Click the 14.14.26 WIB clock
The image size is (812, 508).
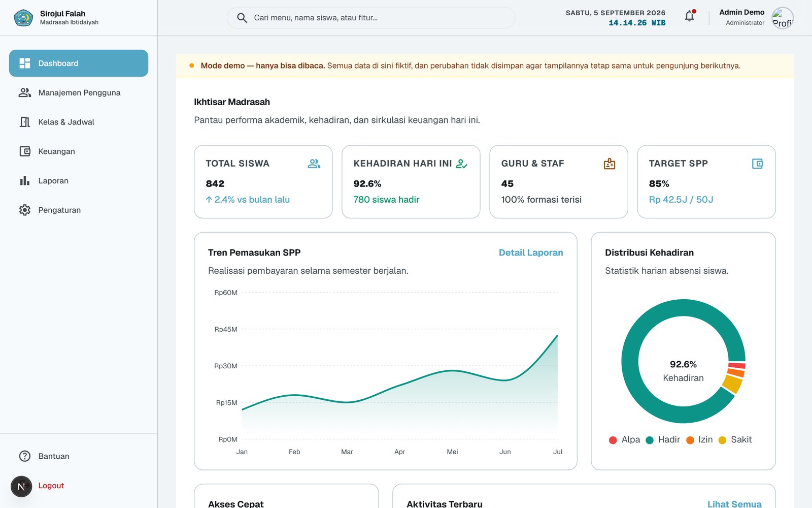[637, 23]
